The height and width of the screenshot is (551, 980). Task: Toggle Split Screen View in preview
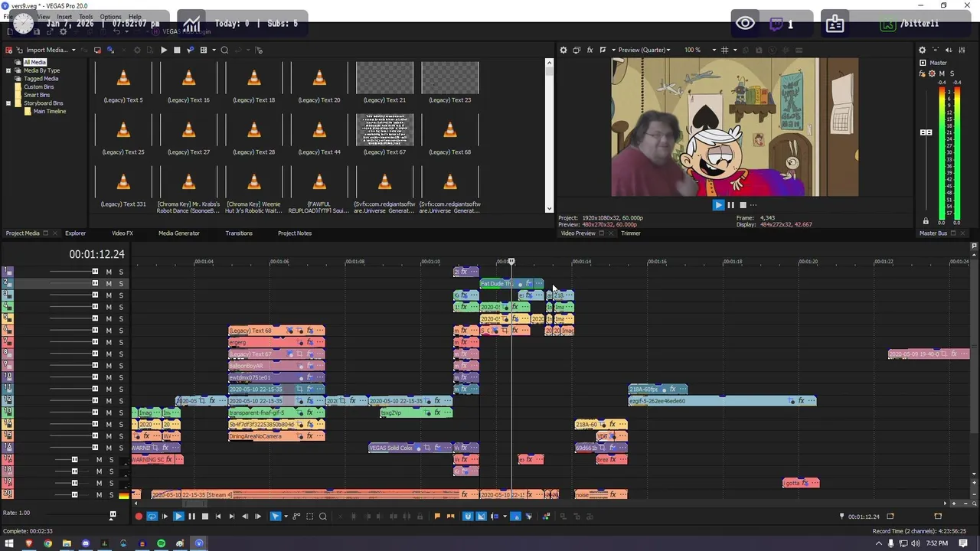(x=603, y=50)
